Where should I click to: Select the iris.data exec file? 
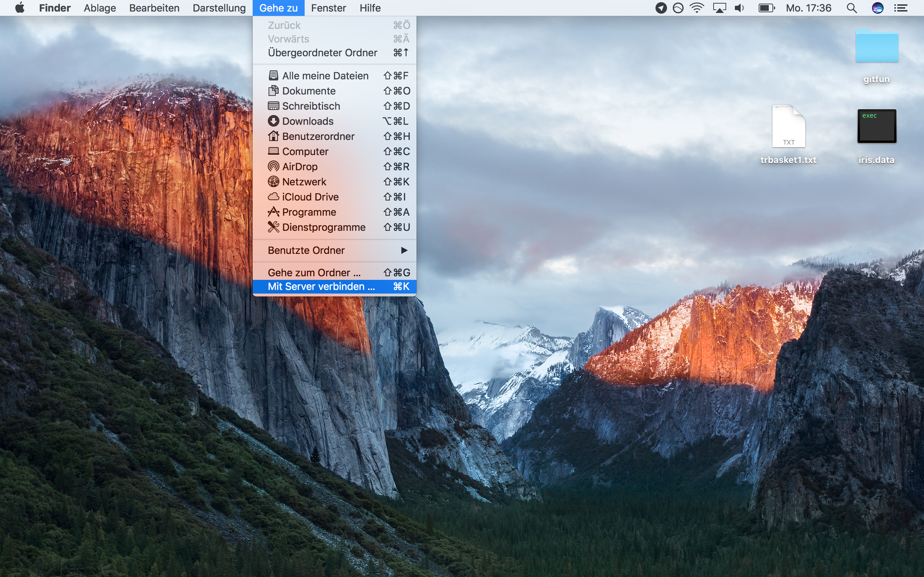tap(877, 126)
